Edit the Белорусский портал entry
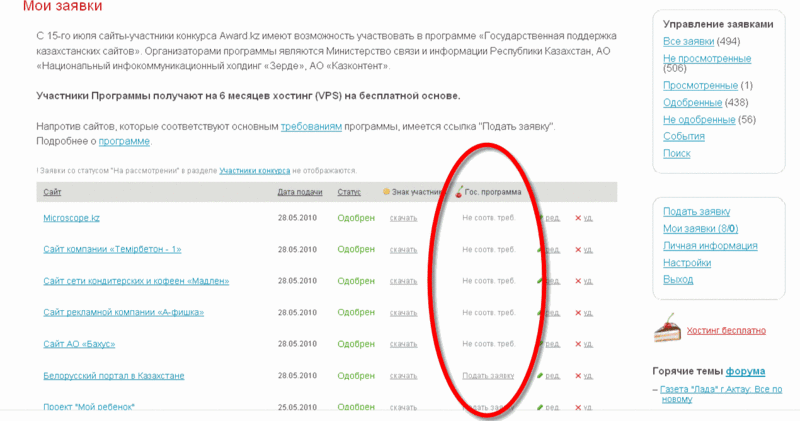 pos(553,376)
